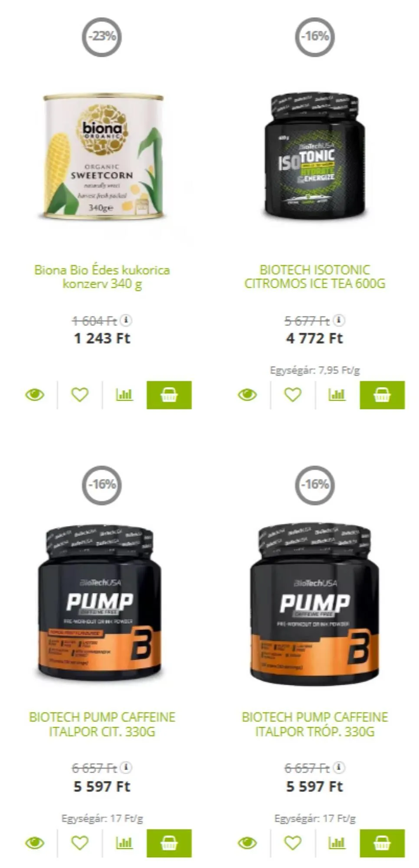Quick view Biona sweetcorn with eye icon

35,395
